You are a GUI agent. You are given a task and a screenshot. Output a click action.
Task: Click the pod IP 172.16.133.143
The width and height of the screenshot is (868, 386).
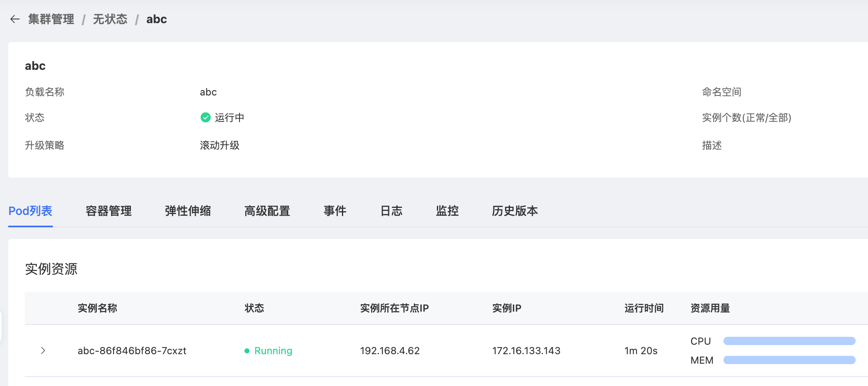[526, 351]
